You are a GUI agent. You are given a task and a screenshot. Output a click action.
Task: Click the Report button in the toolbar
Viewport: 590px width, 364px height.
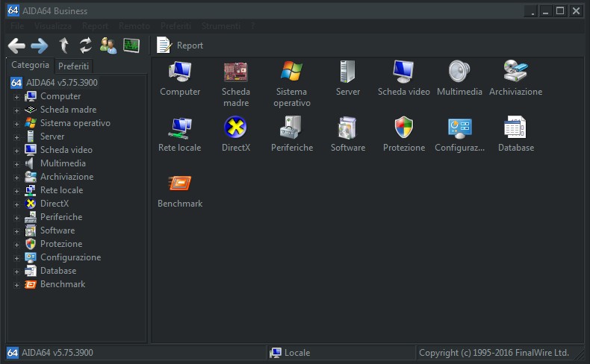pyautogui.click(x=180, y=45)
